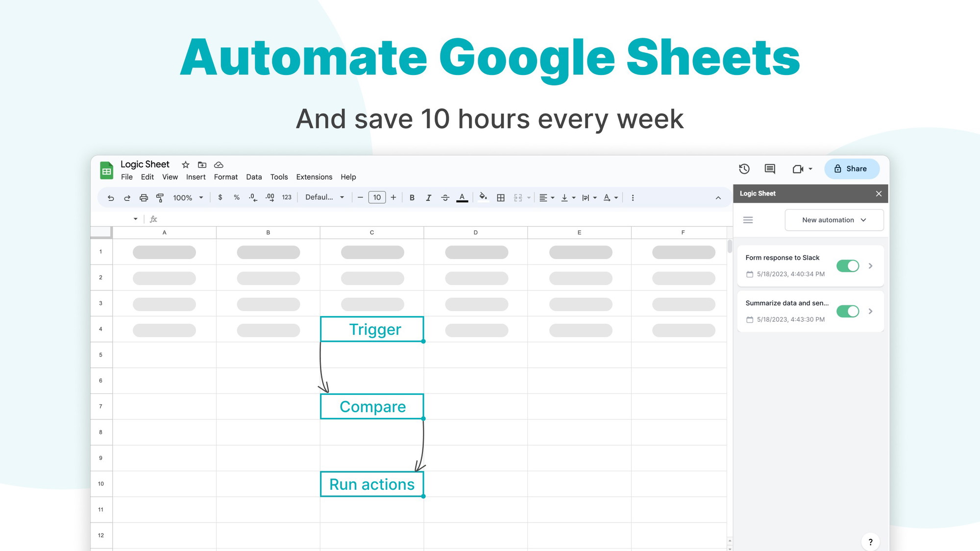Open the Extensions menu
Screen dimensions: 980x551
(x=314, y=176)
